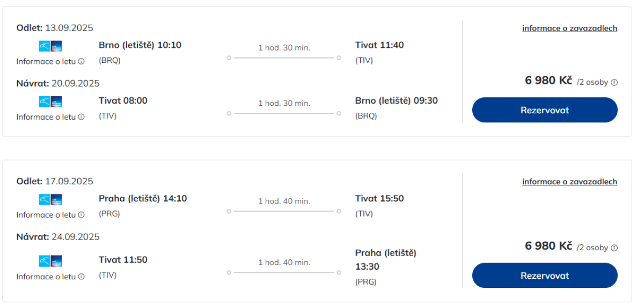644x304 pixels.
Task: Click Praha (letiště) 13:30 arrival text
Action: click(385, 259)
